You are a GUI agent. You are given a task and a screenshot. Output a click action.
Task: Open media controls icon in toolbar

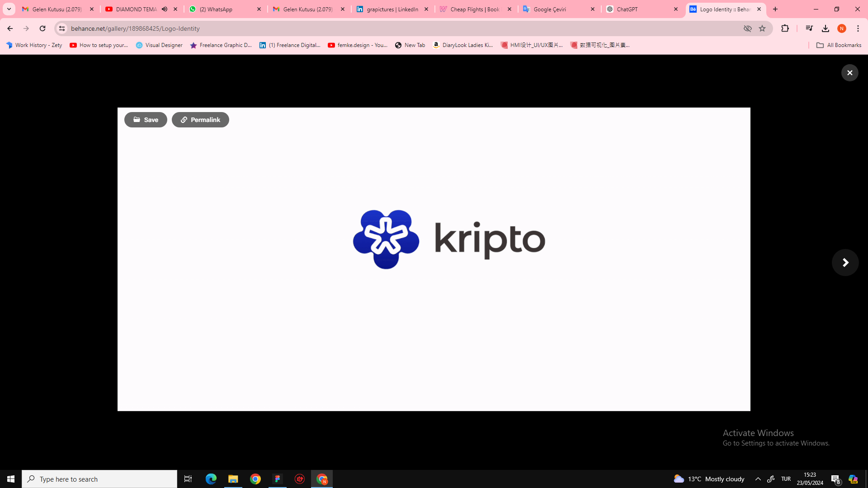[x=809, y=28]
